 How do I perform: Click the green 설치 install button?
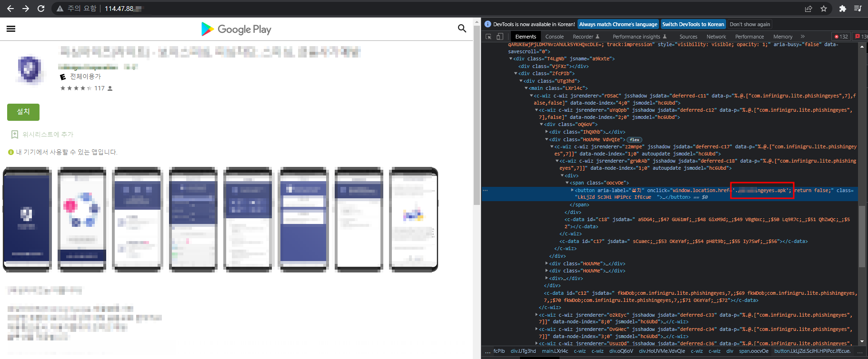(x=23, y=112)
